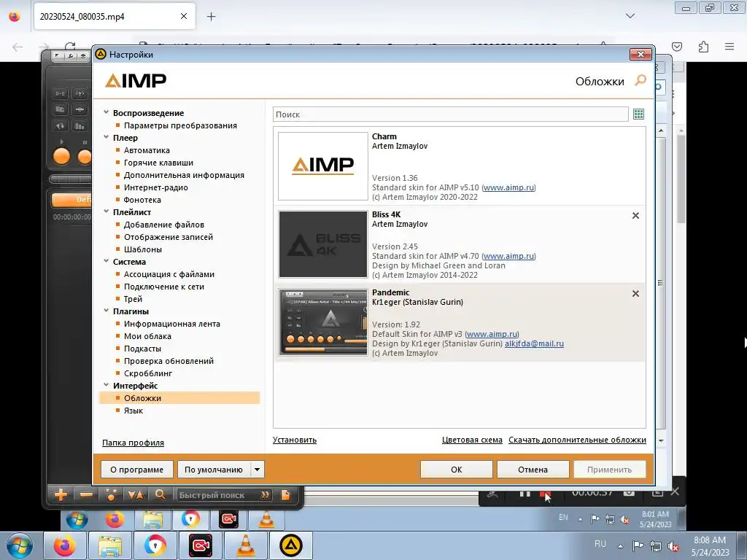Click the wrench settings icon in AIMP player
The width and height of the screenshot is (747, 560).
70,55
